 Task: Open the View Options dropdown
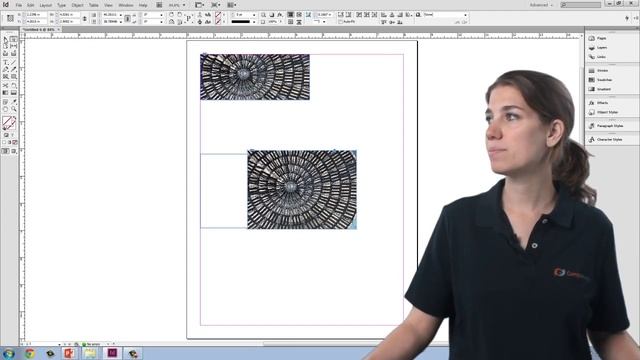tap(200, 5)
